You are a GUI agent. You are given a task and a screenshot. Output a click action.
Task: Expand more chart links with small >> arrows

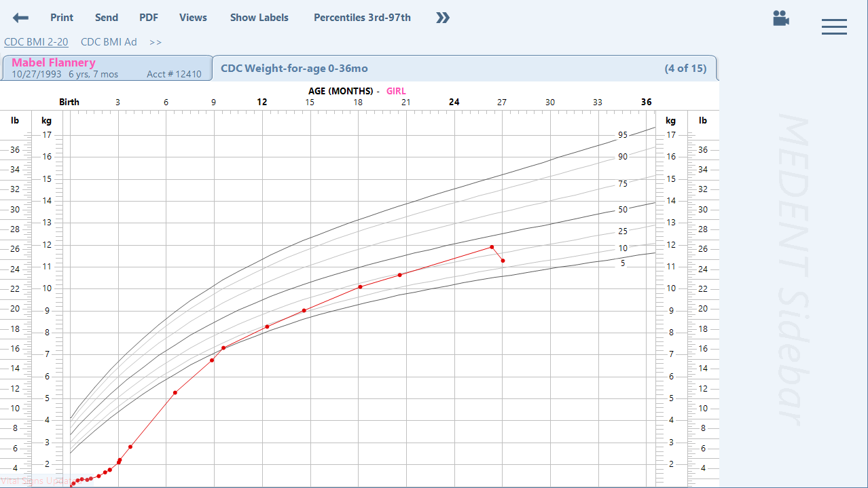click(x=156, y=42)
